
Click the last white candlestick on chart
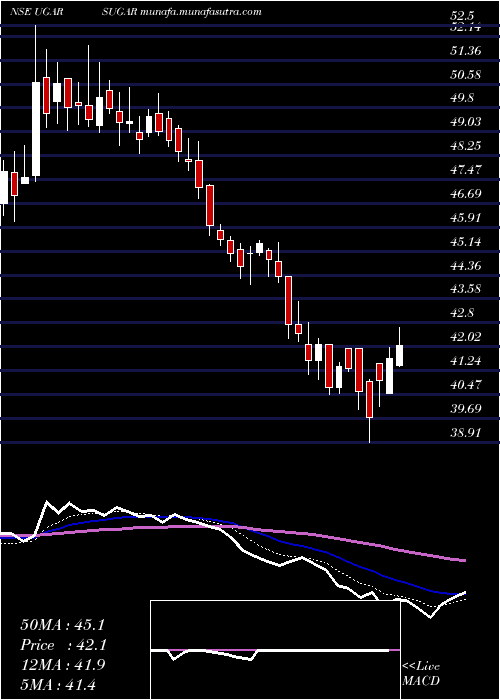click(x=400, y=355)
